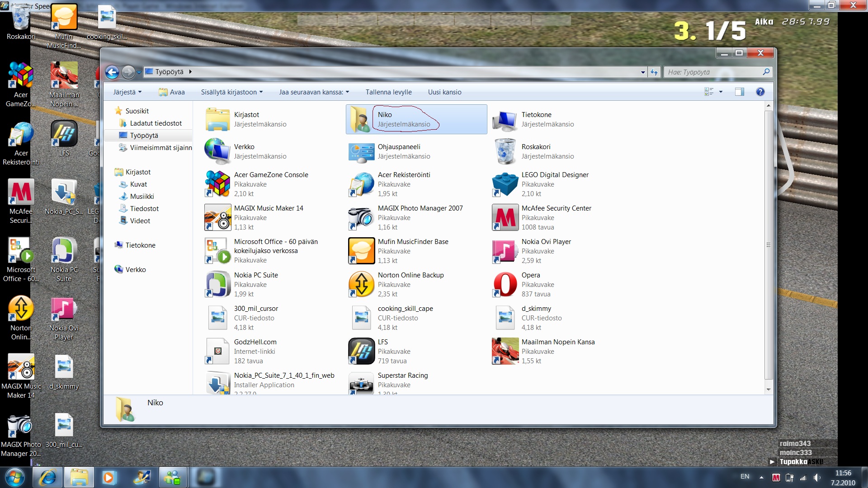Screen dimensions: 868x488
Task: Click the Mufin MusicFinder Base icon
Action: point(362,251)
